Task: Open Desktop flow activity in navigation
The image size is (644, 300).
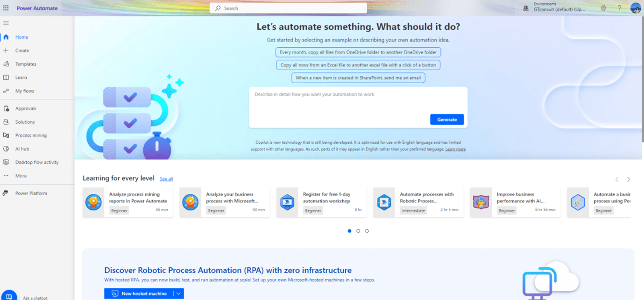Action: coord(37,162)
